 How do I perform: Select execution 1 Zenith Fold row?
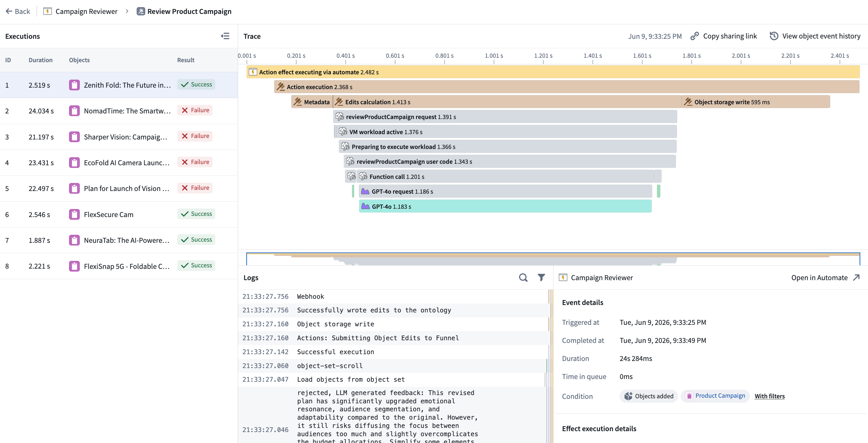119,85
